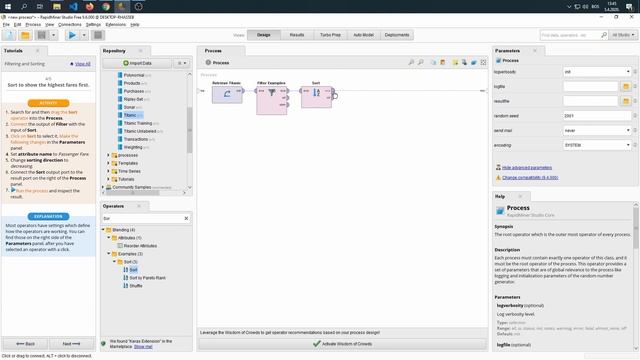The width and height of the screenshot is (640, 360).
Task: Click the Retrieve Titanic operator
Action: point(227,94)
